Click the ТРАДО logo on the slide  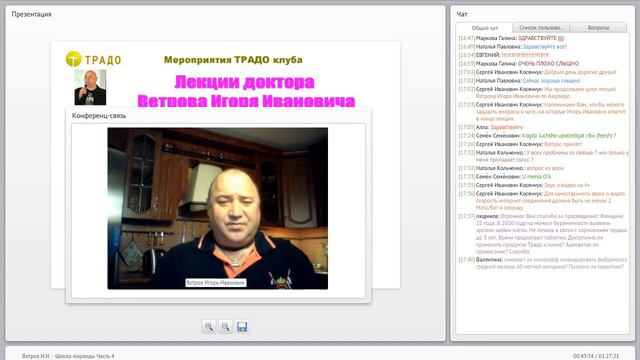click(x=93, y=59)
